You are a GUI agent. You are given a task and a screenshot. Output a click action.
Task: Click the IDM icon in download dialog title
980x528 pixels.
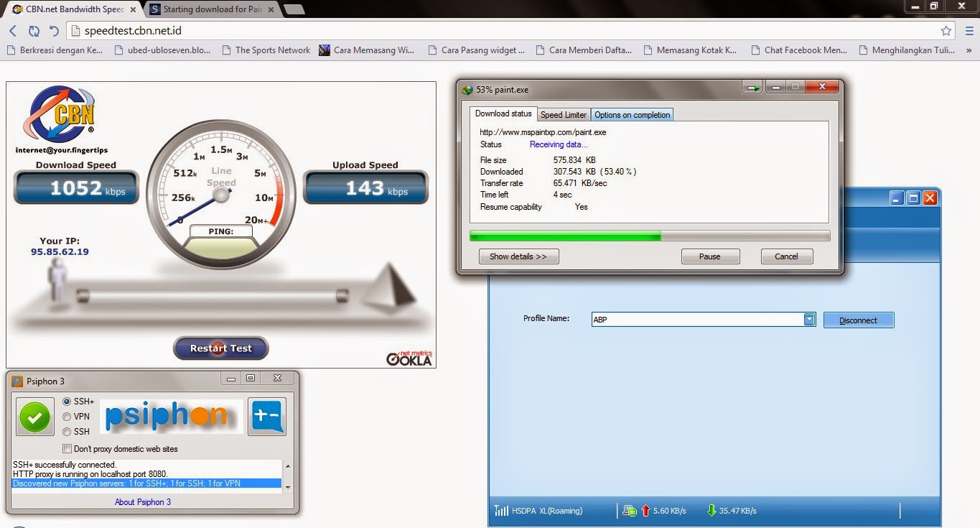[x=467, y=90]
